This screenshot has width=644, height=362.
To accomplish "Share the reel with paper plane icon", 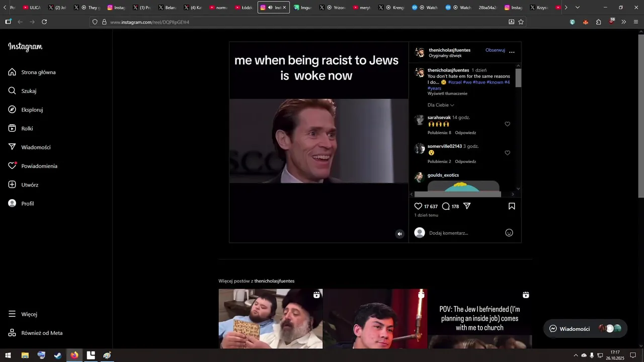I will (x=467, y=206).
